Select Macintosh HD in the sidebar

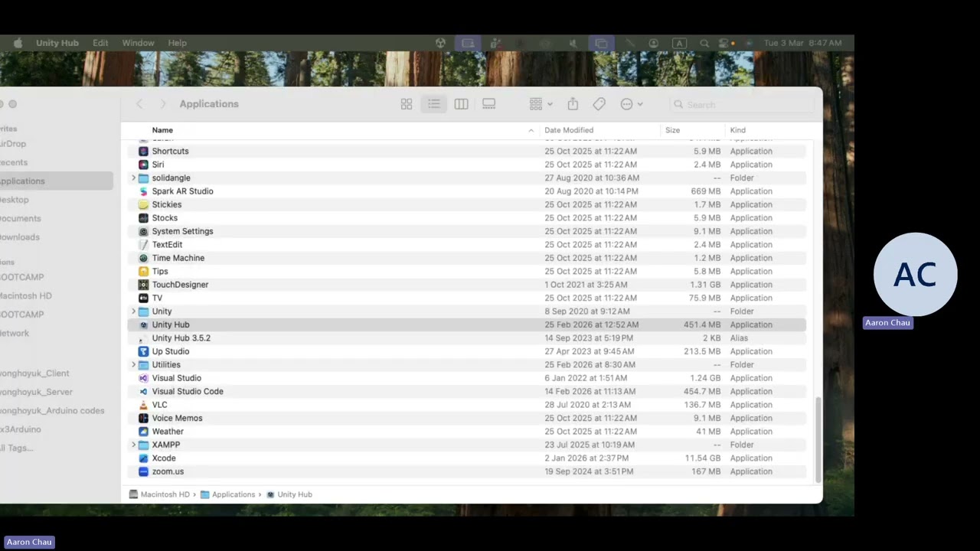[x=27, y=295]
